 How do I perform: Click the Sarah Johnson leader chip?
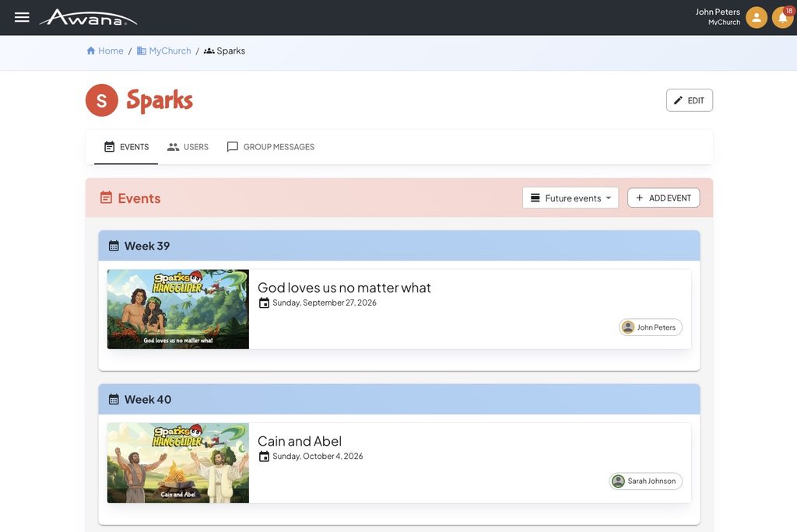[645, 481]
